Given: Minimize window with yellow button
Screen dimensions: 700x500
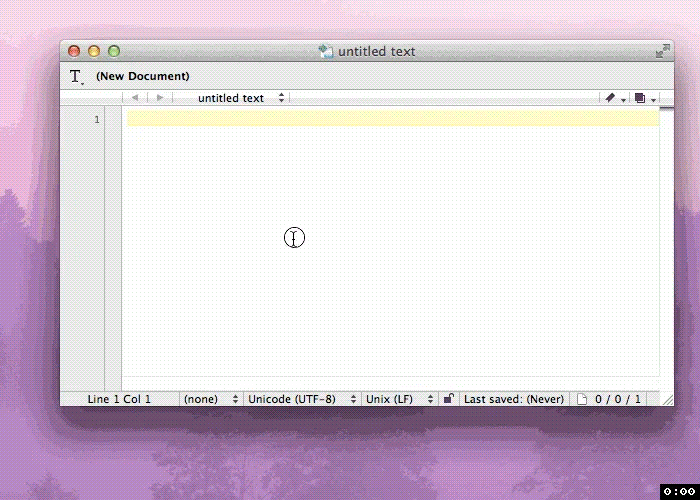Looking at the screenshot, I should coord(94,51).
